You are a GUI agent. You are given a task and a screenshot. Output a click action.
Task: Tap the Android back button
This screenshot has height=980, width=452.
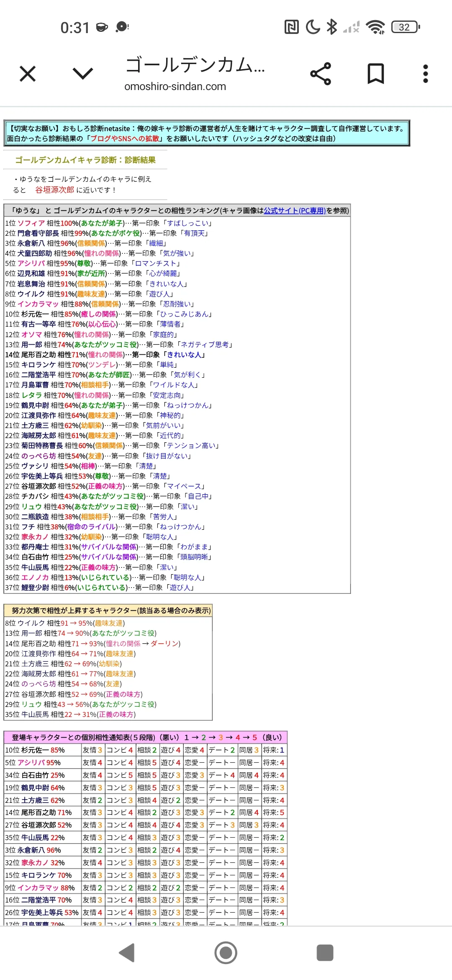click(x=127, y=953)
